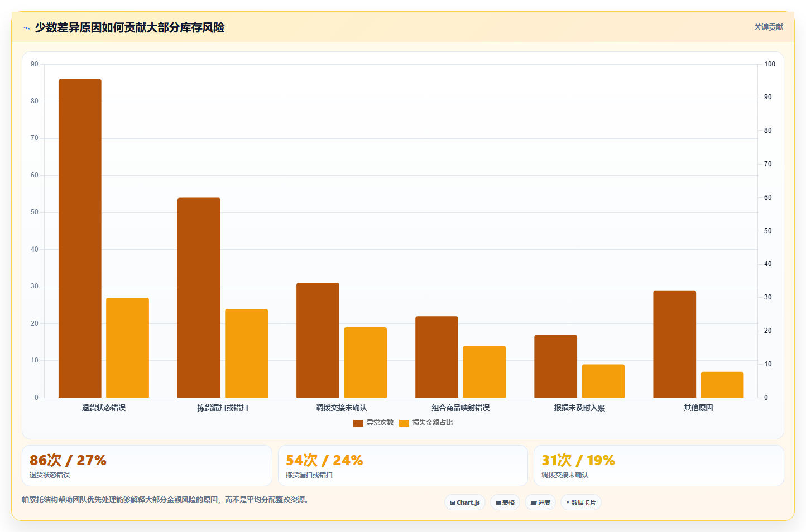This screenshot has width=806, height=532.
Task: Click the footnote text starting with 帕累托结构
Action: coord(165,500)
